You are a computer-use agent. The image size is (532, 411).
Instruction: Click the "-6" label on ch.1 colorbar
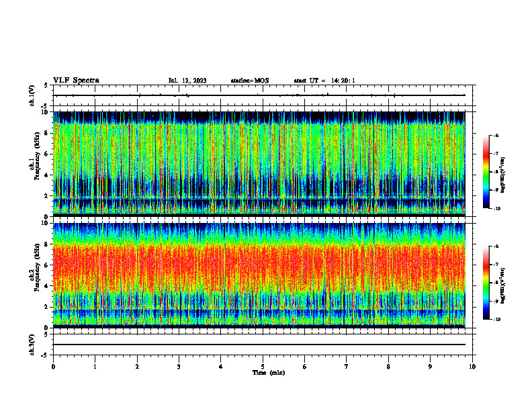pos(496,135)
